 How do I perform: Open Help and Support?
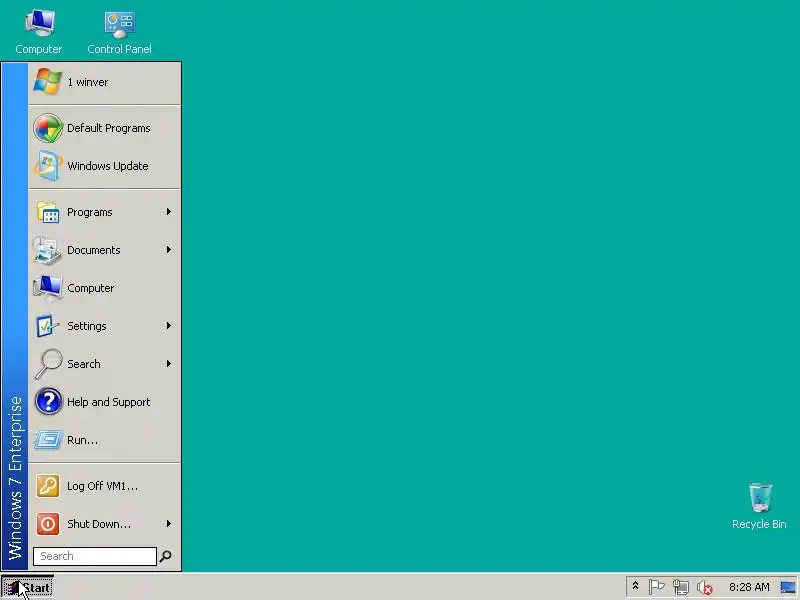[105, 402]
